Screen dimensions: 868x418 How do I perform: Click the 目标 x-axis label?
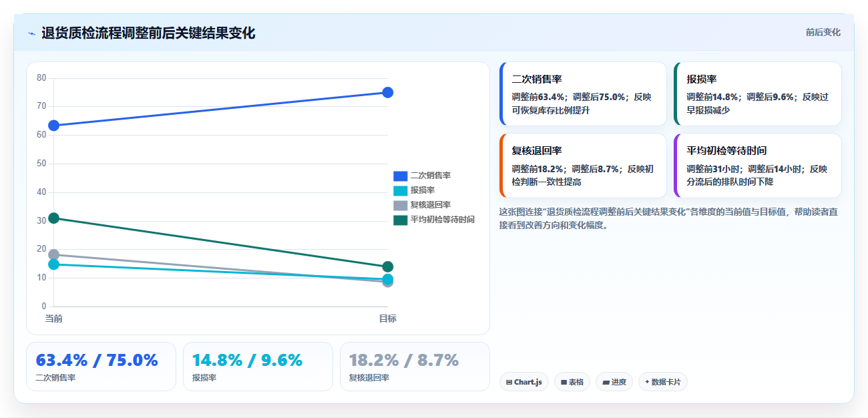coord(387,319)
